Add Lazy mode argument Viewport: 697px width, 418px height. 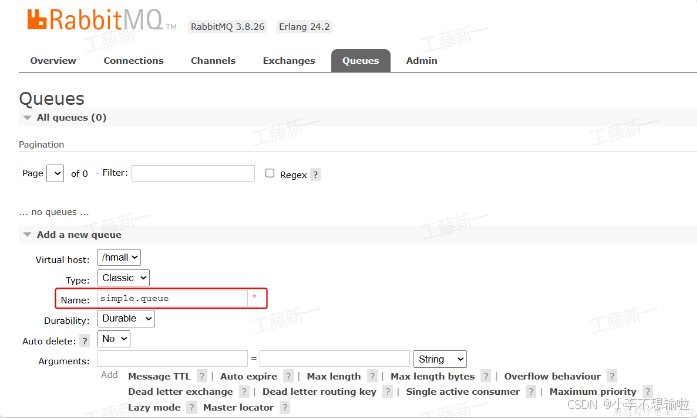pos(154,407)
